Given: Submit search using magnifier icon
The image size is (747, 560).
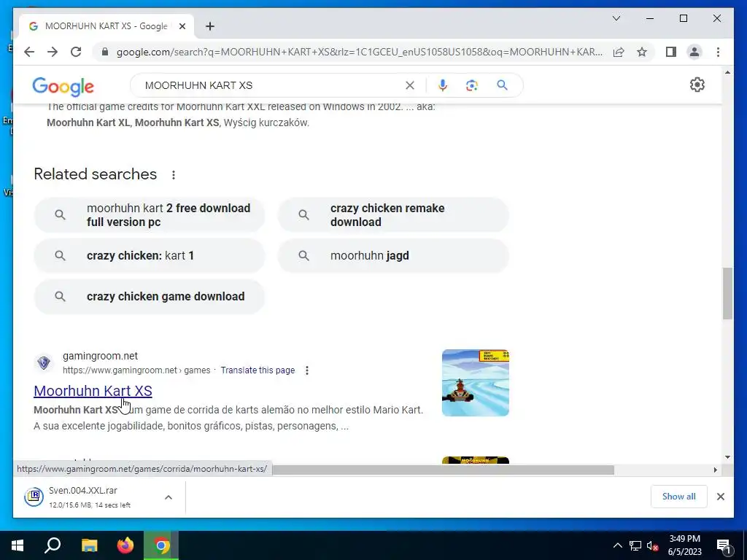Looking at the screenshot, I should click(x=502, y=85).
